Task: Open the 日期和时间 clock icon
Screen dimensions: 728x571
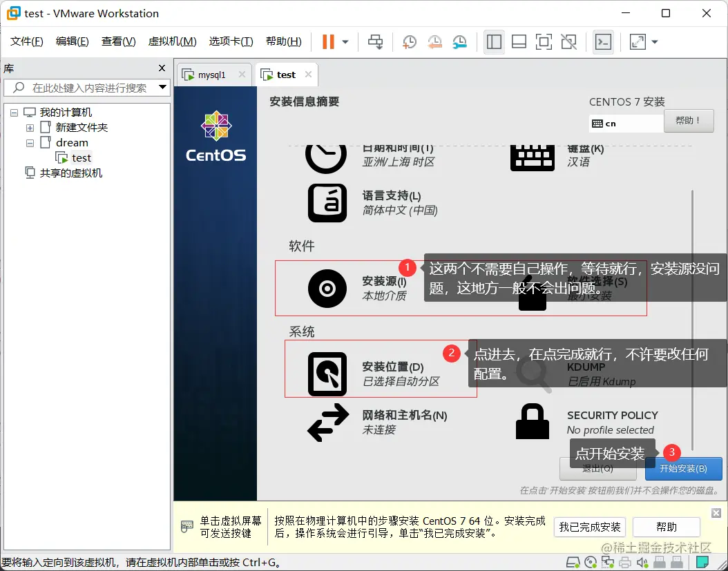Action: 326,158
